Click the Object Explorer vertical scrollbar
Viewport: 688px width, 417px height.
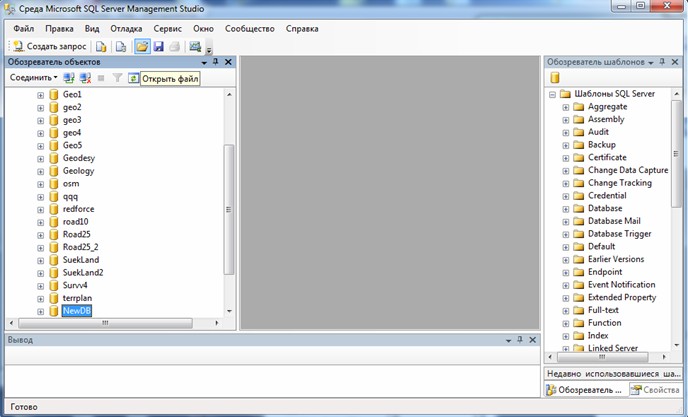(229, 200)
